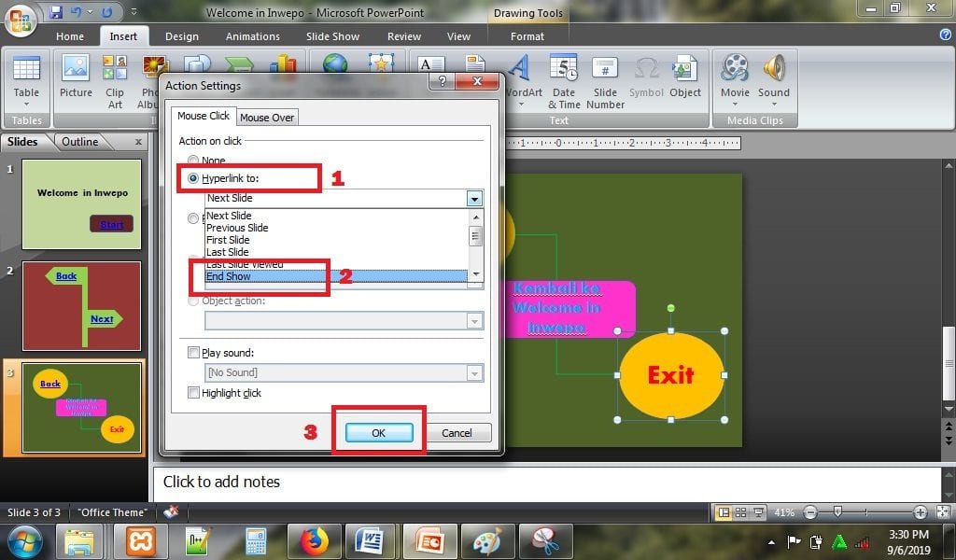
Task: Select the None radio button
Action: coord(193,161)
